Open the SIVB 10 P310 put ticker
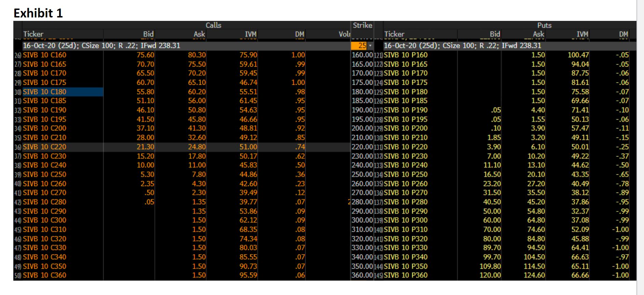The width and height of the screenshot is (644, 295). tap(406, 229)
